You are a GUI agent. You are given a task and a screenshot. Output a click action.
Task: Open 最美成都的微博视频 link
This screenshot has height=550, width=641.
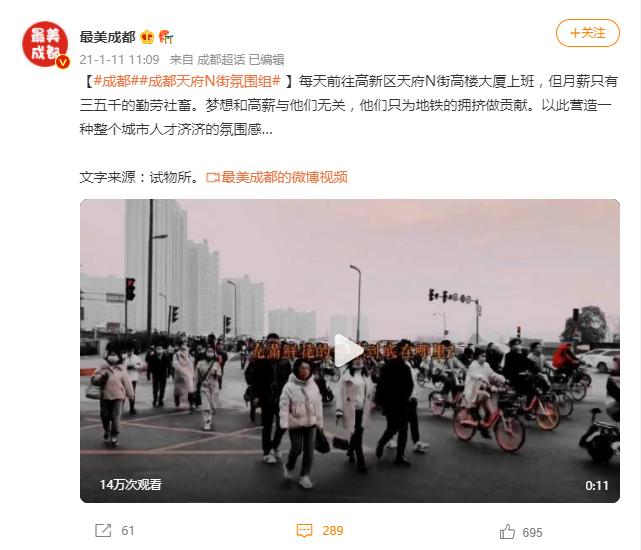click(285, 177)
